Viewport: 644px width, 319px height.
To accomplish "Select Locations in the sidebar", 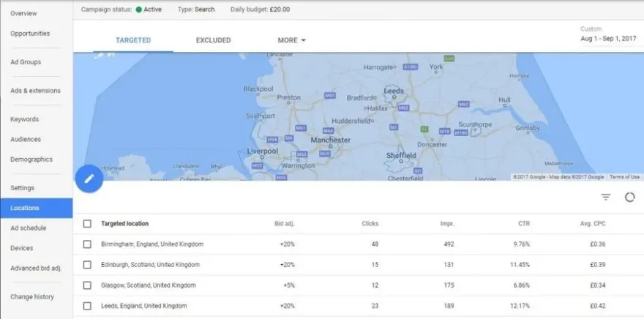I will click(x=36, y=208).
